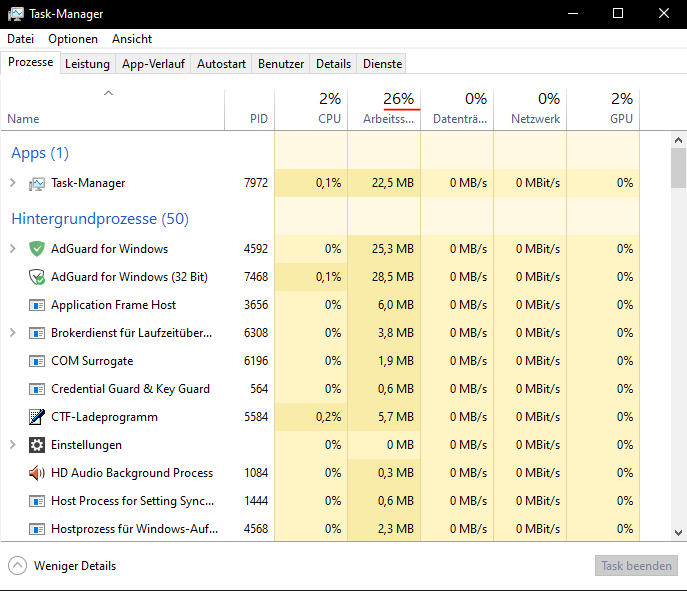Expand the AdGuard for Windows process group
This screenshot has height=591, width=687.
(12, 249)
